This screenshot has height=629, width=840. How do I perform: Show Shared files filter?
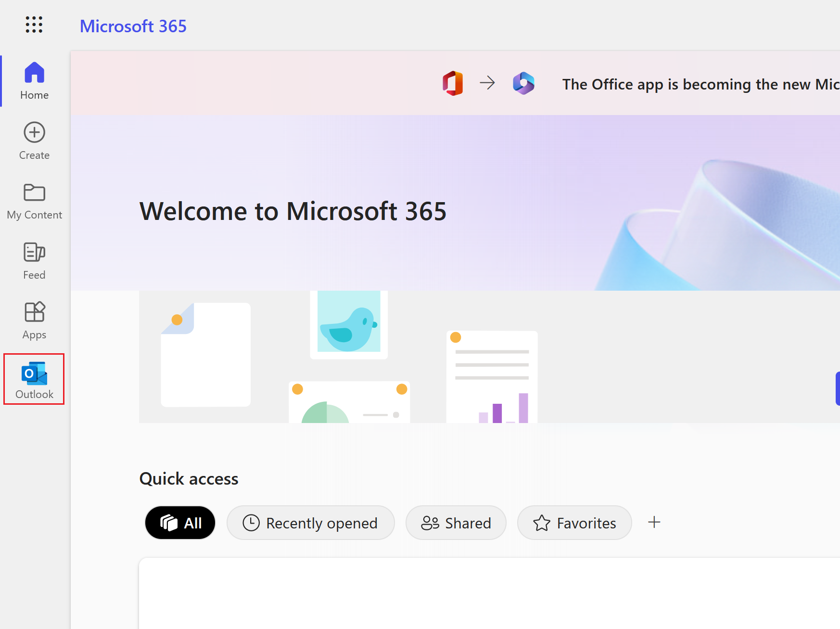point(456,523)
